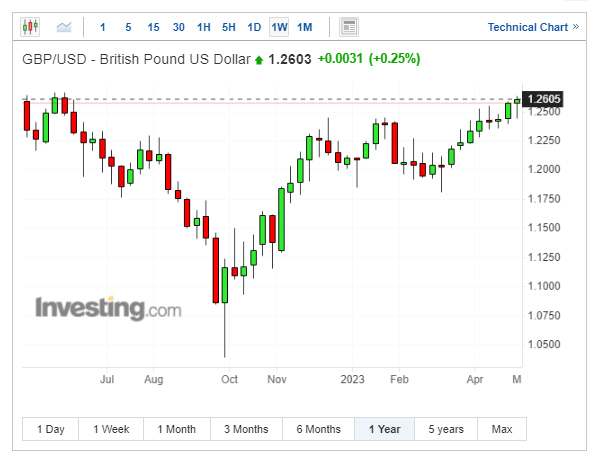Click the latest green candle at chart's right edge

tap(517, 101)
